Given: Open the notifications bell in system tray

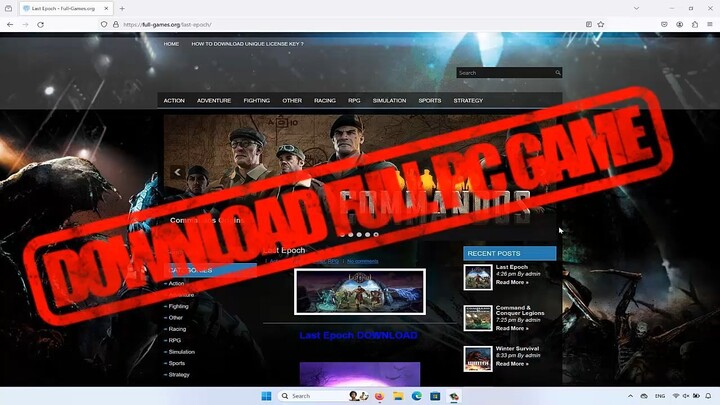Looking at the screenshot, I should tap(709, 396).
